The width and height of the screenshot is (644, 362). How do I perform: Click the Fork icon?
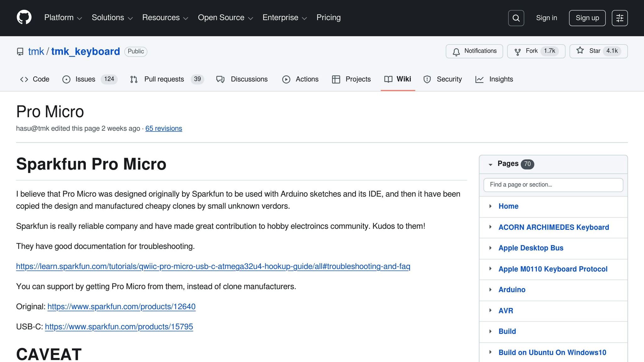(x=518, y=52)
